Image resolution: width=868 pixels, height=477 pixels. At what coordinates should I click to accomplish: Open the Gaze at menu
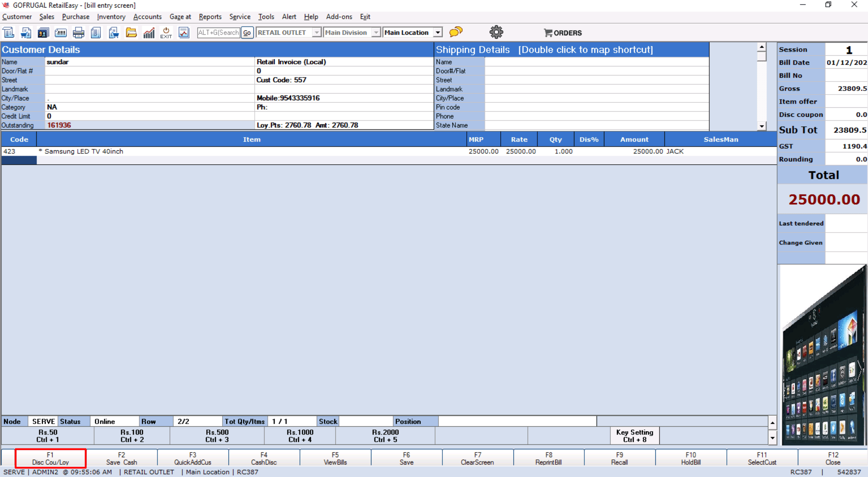[x=180, y=17]
